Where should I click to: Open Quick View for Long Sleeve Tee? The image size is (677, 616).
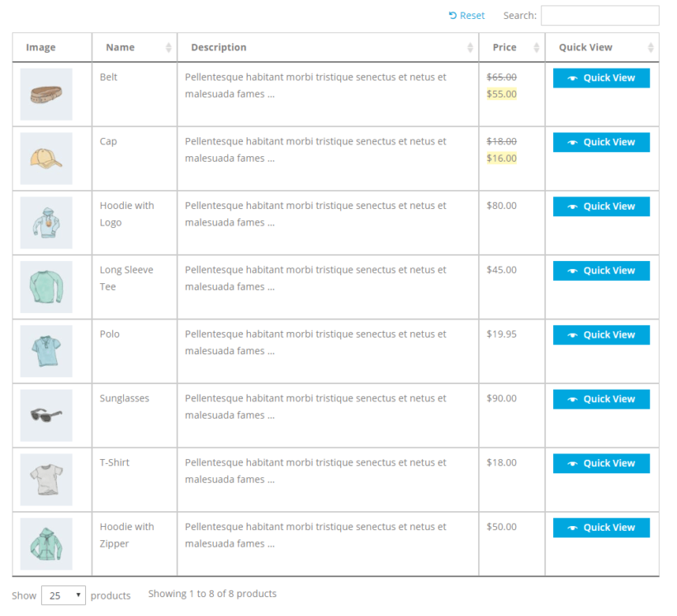[x=600, y=270]
